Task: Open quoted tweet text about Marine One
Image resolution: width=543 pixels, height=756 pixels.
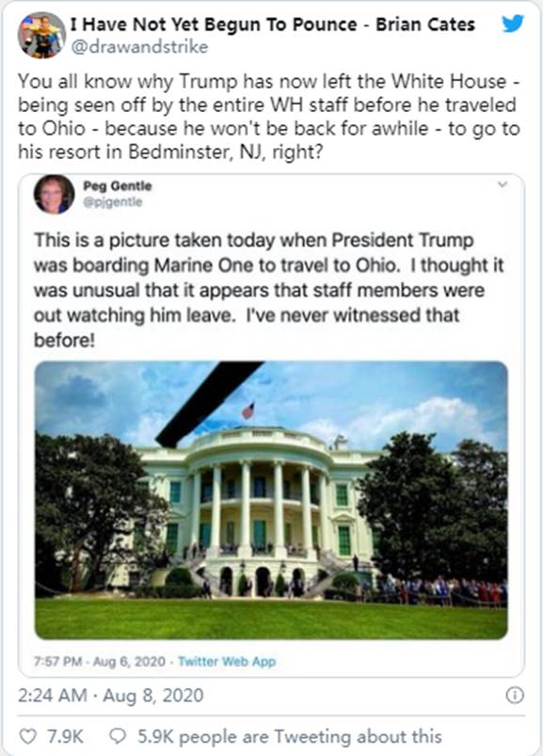Action: point(268,290)
